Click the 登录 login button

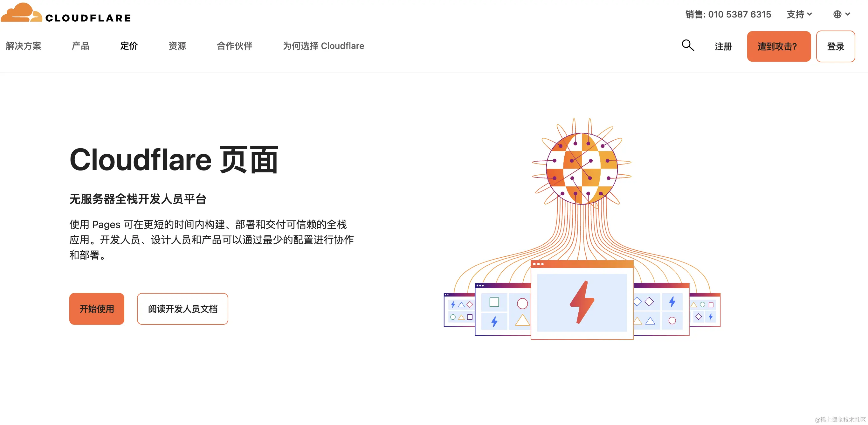[836, 46]
